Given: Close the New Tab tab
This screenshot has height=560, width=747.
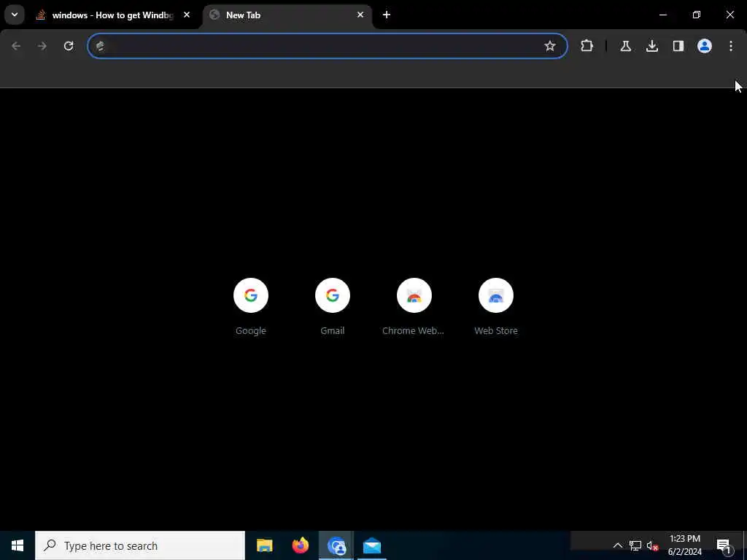Looking at the screenshot, I should (360, 15).
